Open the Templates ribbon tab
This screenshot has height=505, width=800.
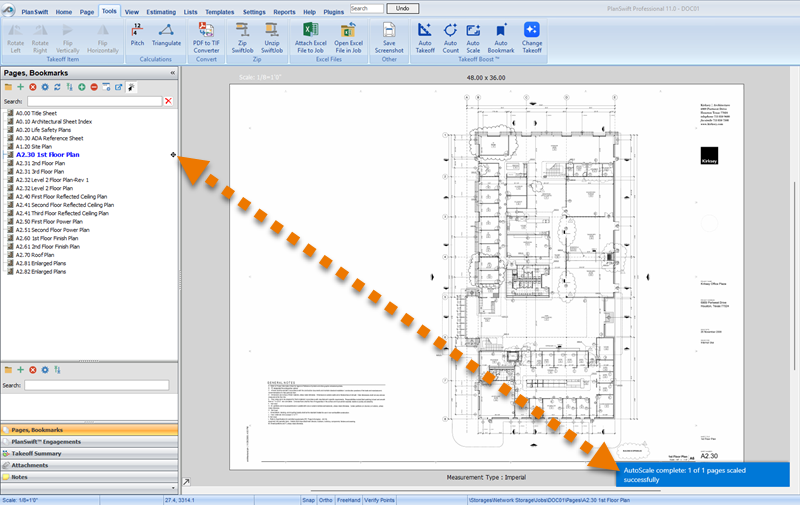tap(219, 12)
